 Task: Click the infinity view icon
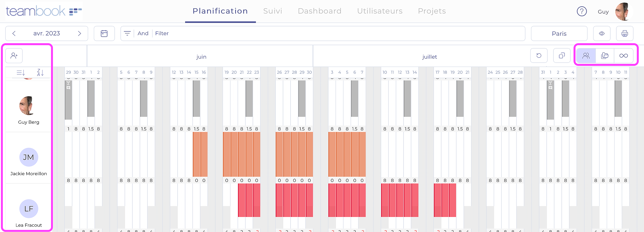tap(624, 56)
